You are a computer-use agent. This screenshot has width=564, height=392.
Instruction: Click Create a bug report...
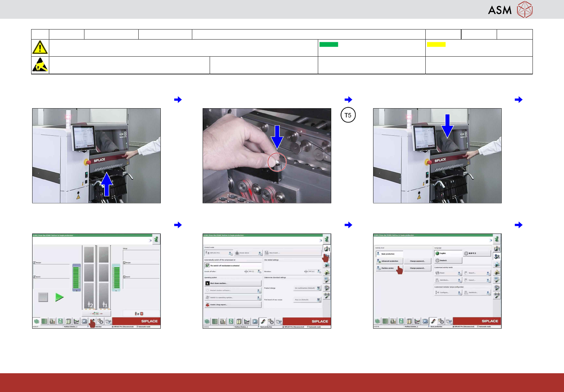(x=233, y=305)
